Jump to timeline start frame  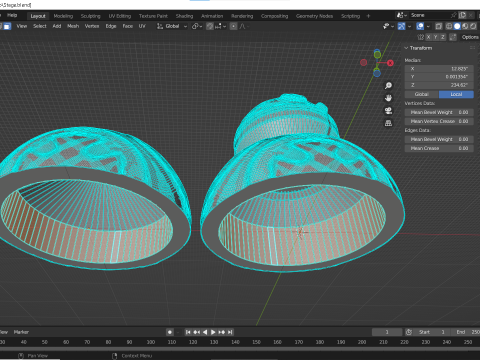188,332
